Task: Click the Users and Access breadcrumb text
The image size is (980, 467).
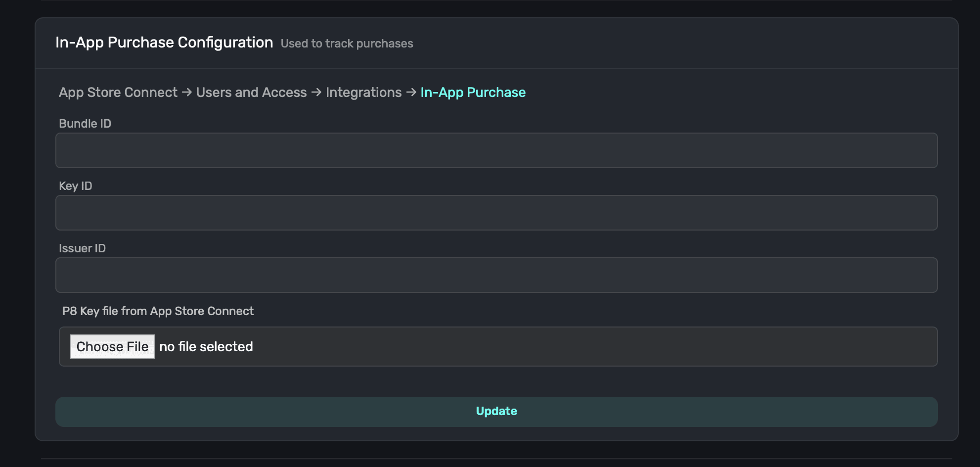Action: 251,93
